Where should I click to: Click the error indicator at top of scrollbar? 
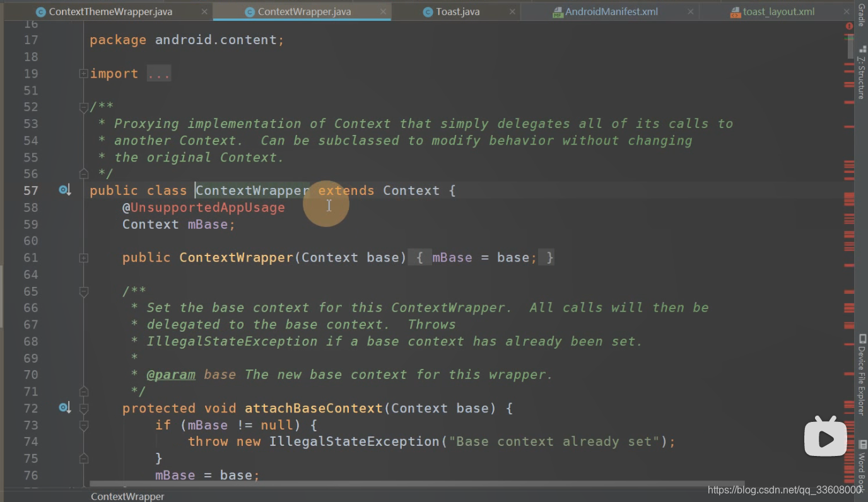pyautogui.click(x=849, y=26)
